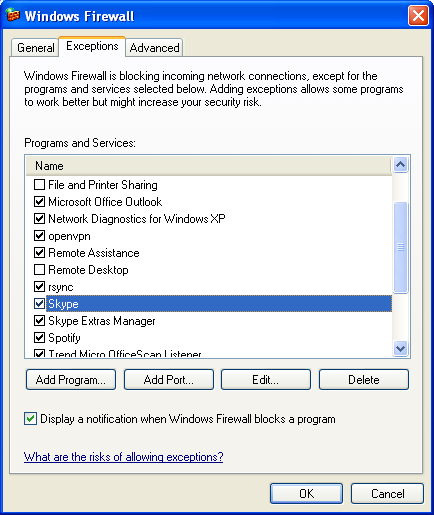Click the Windows Firewall title bar icon

click(13, 15)
